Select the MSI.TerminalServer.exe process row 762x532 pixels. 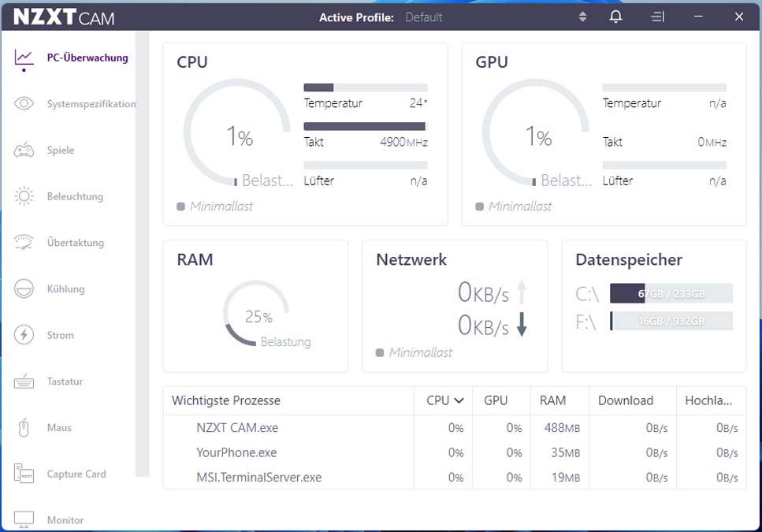coord(455,477)
